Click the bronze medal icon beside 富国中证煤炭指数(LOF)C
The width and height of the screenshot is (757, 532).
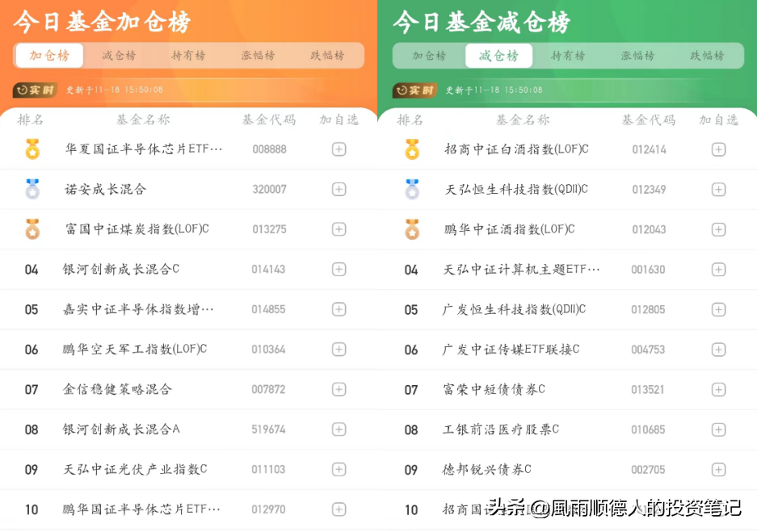(x=32, y=229)
